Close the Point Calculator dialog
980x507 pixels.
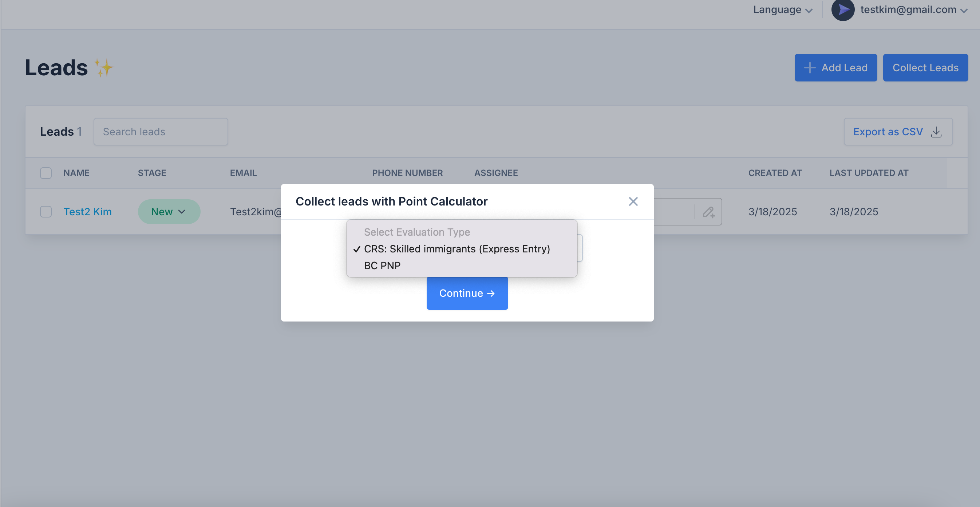click(x=633, y=201)
